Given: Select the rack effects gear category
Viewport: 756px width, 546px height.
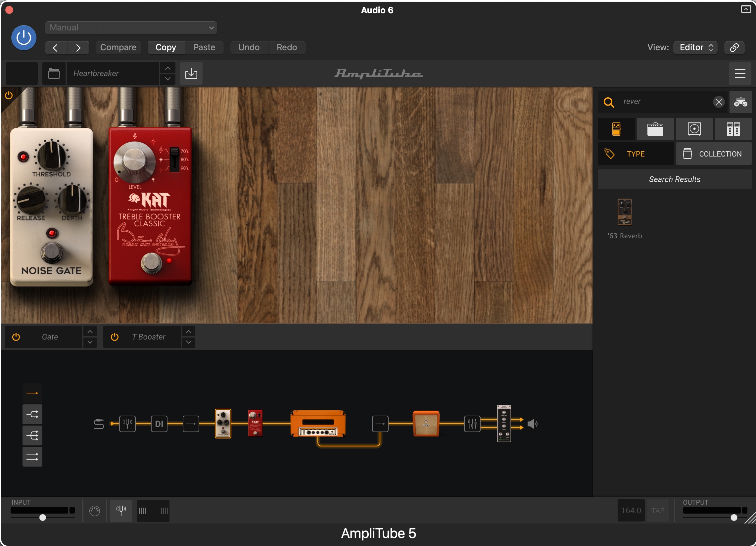Looking at the screenshot, I should pos(733,129).
